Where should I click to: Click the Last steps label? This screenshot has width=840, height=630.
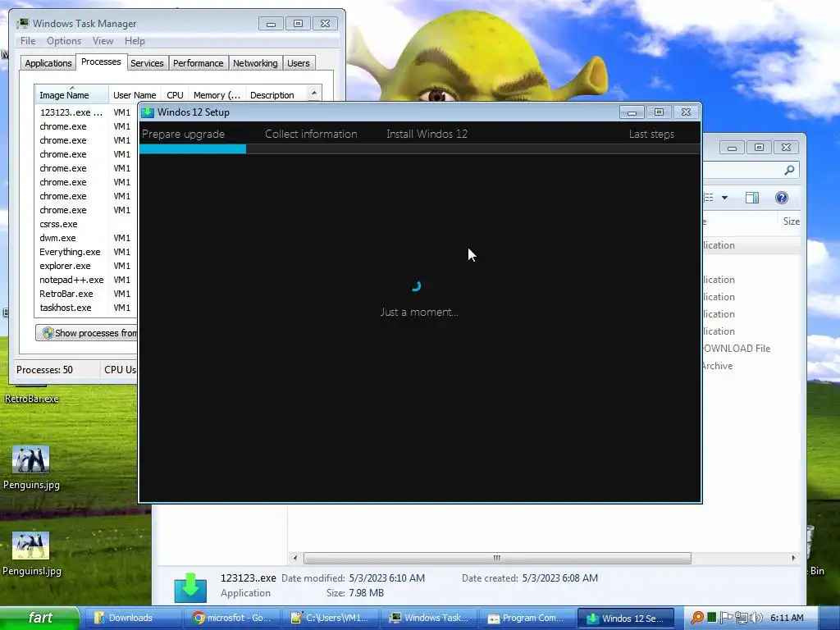coord(651,134)
